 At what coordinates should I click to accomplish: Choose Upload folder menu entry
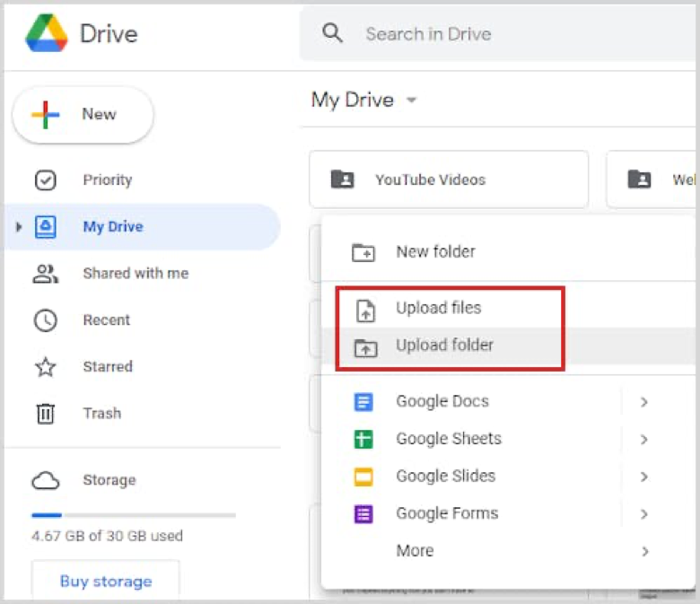click(x=444, y=346)
